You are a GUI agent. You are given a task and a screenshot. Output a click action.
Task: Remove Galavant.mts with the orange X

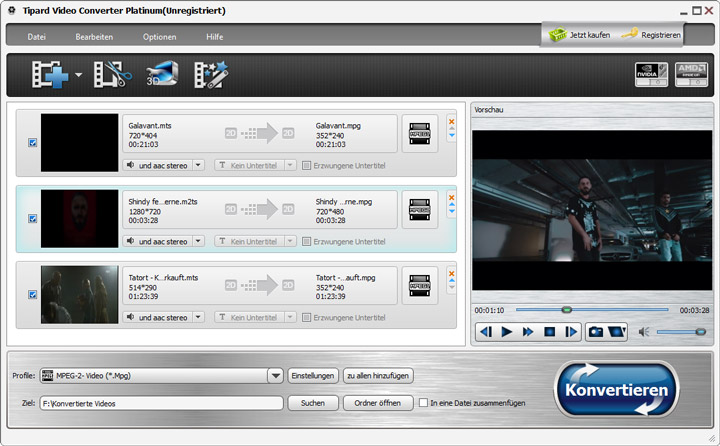click(451, 121)
